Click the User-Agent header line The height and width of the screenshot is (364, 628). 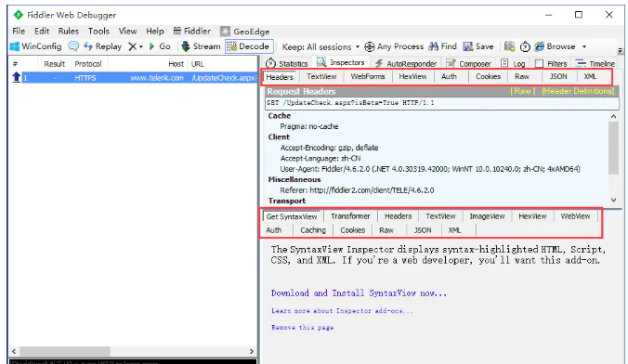click(430, 169)
